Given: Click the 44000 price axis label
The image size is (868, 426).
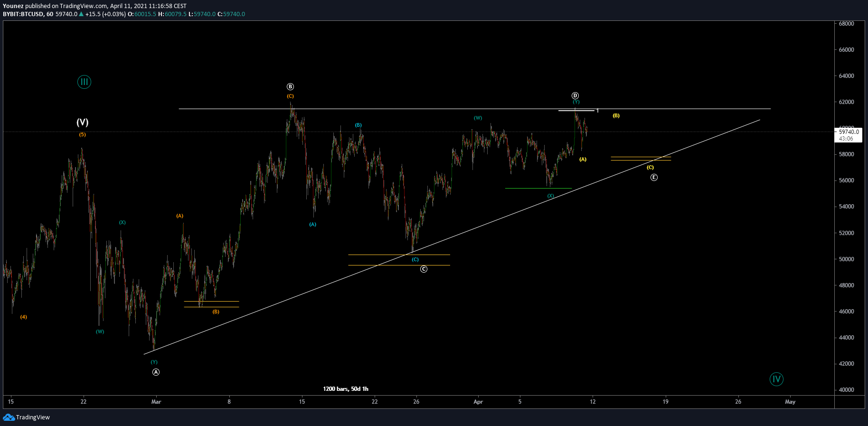Looking at the screenshot, I should pos(846,338).
